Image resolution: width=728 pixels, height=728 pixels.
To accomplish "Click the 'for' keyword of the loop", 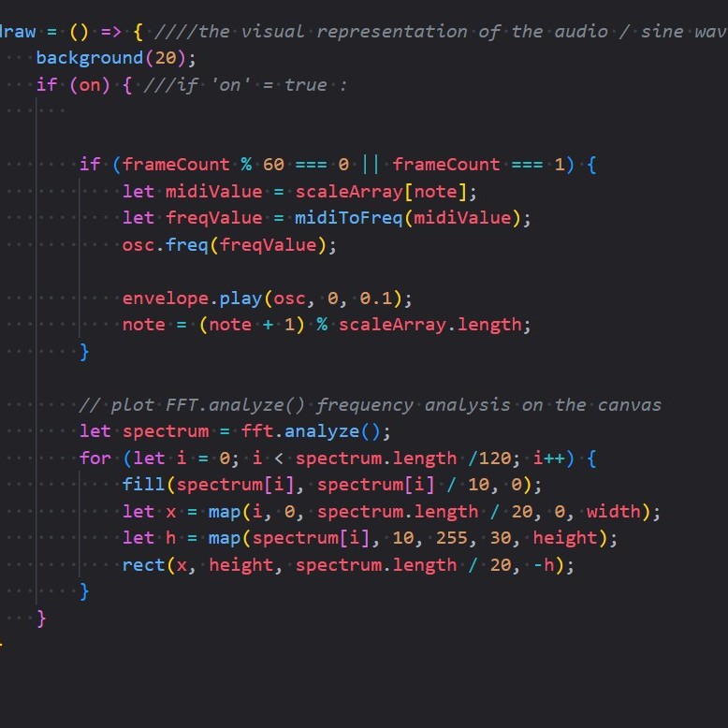I will pyautogui.click(x=95, y=459).
